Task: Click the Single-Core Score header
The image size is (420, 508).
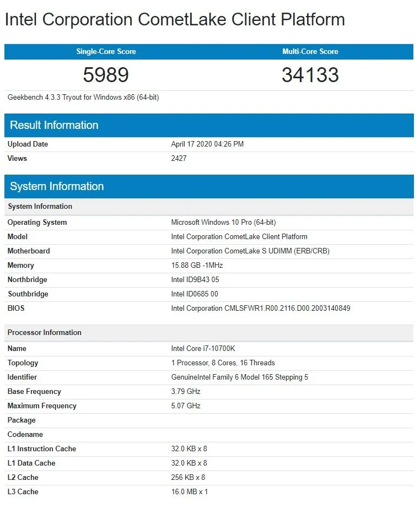Action: 106,52
